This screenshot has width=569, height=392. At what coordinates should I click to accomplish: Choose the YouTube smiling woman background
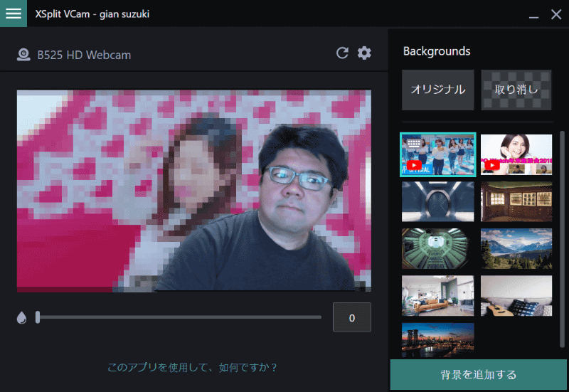516,154
